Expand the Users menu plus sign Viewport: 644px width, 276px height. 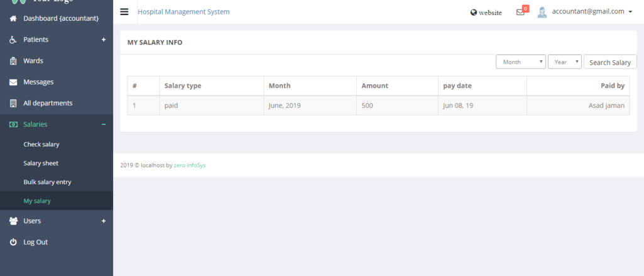click(104, 221)
